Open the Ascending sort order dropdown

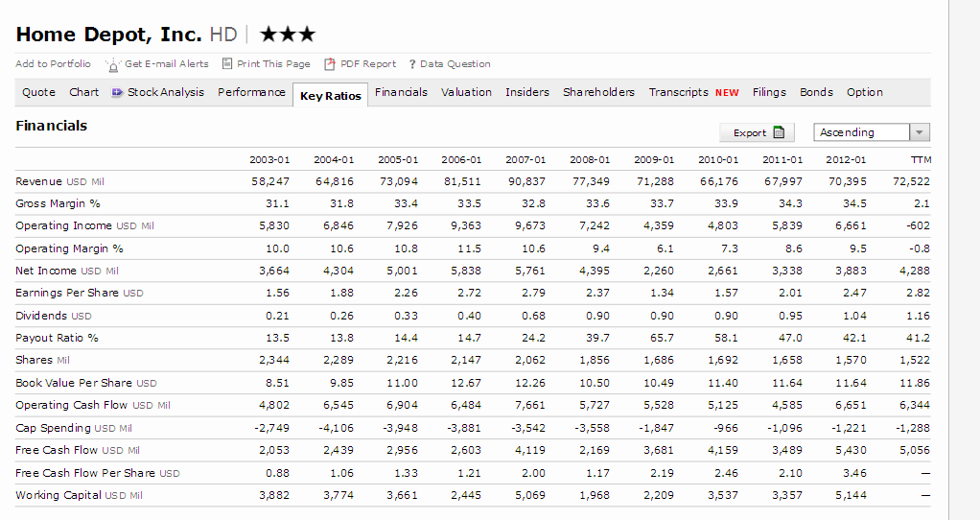tap(872, 132)
